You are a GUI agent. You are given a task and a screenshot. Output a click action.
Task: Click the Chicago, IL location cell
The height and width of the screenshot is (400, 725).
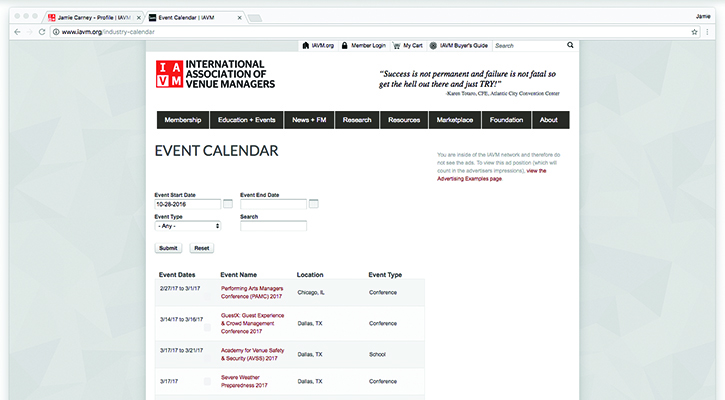(311, 292)
